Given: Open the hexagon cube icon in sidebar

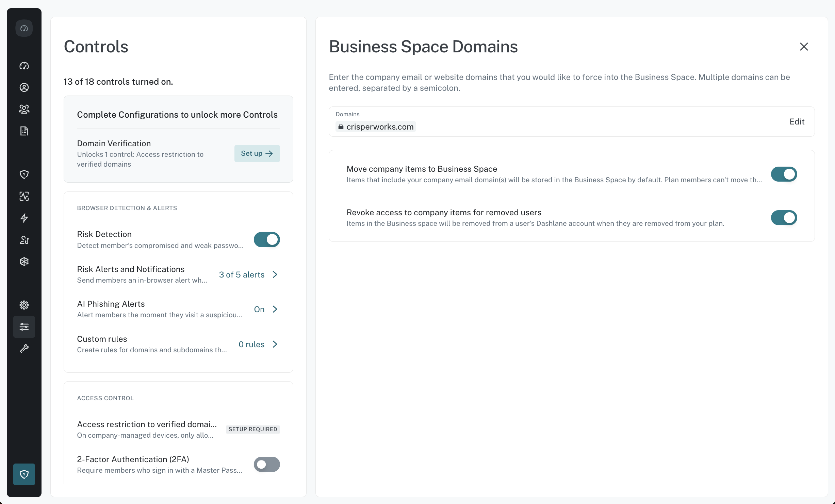Looking at the screenshot, I should click(x=24, y=262).
